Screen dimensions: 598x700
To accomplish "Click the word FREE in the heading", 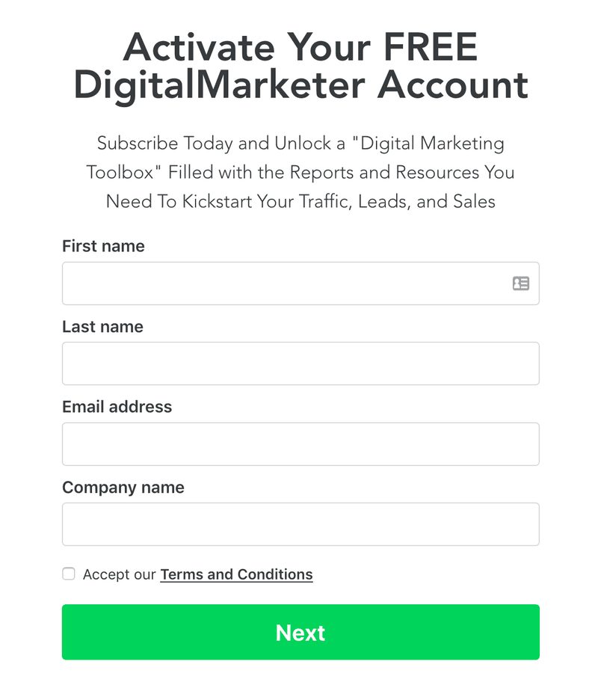I will [431, 47].
